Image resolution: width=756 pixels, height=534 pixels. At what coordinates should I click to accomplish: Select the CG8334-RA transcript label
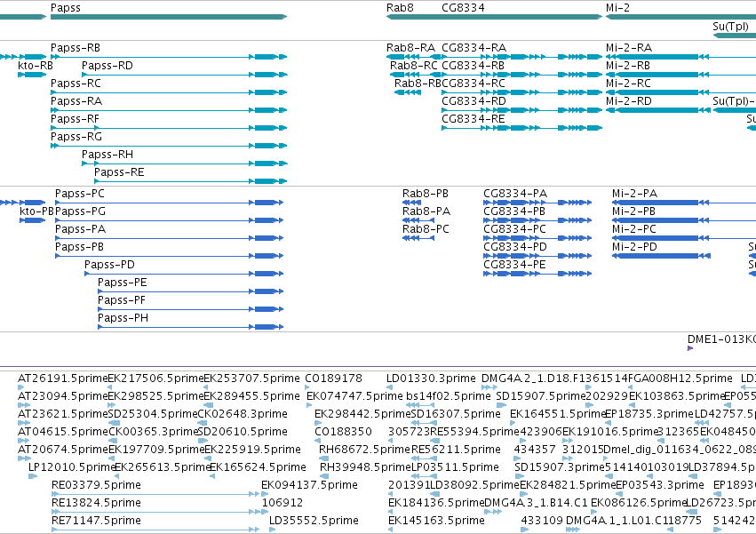coord(474,48)
